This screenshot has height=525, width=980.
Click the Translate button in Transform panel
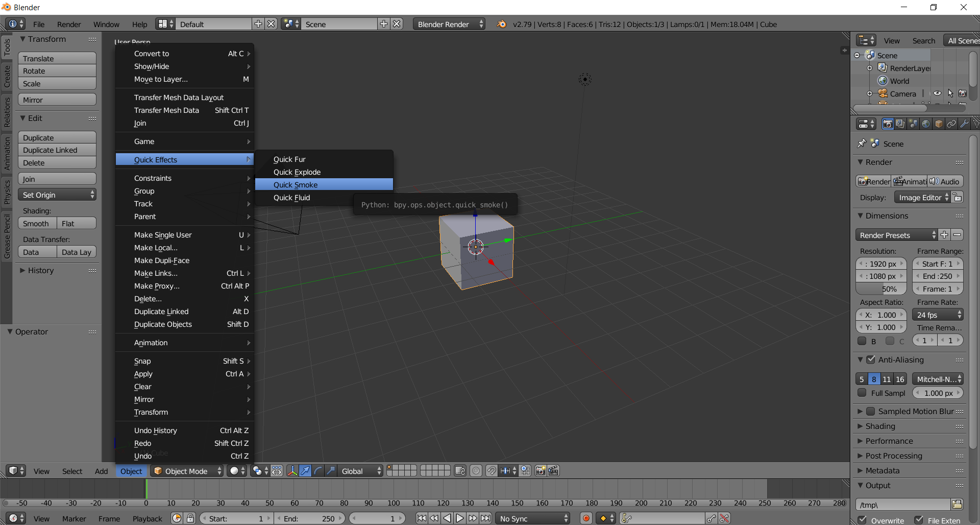pyautogui.click(x=57, y=58)
